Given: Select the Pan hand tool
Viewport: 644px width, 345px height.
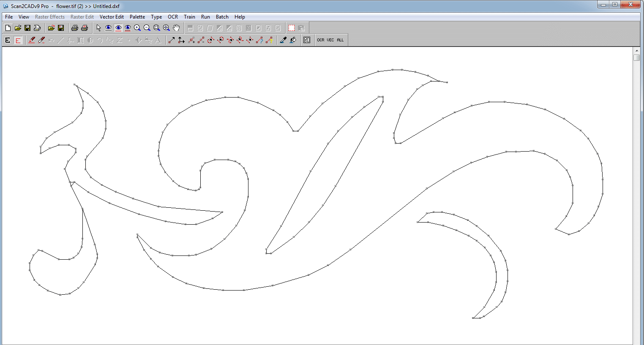Looking at the screenshot, I should tap(176, 27).
